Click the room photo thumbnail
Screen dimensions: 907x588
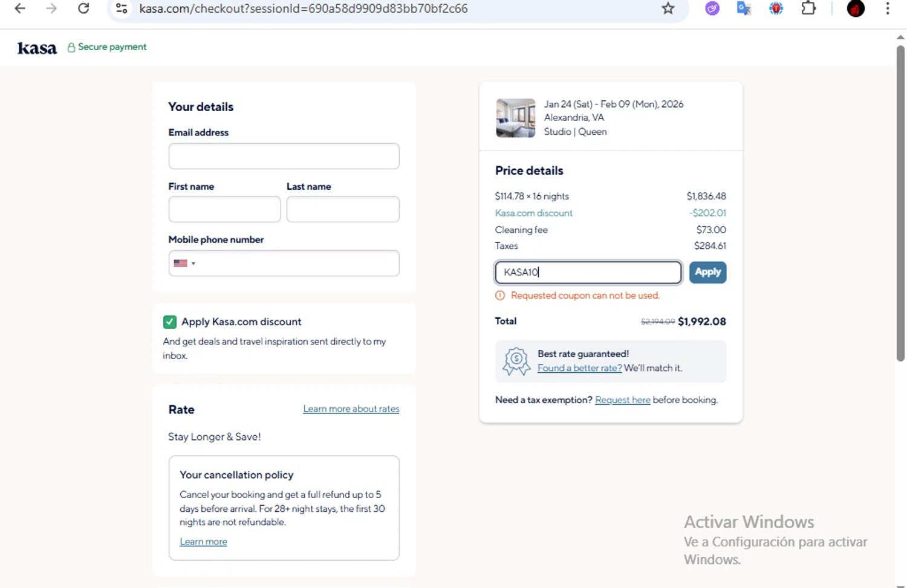click(x=516, y=118)
